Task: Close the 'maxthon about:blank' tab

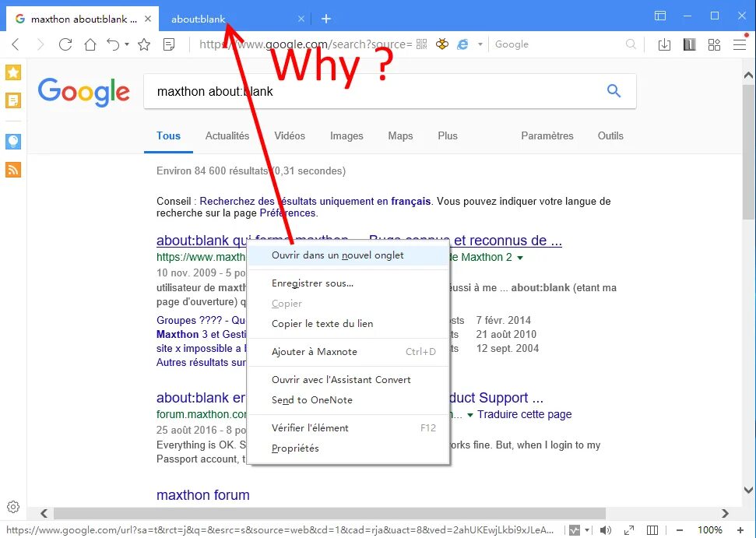Action: point(148,19)
